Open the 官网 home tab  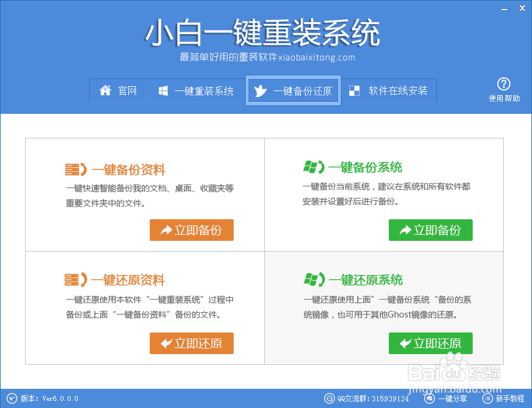(x=119, y=90)
